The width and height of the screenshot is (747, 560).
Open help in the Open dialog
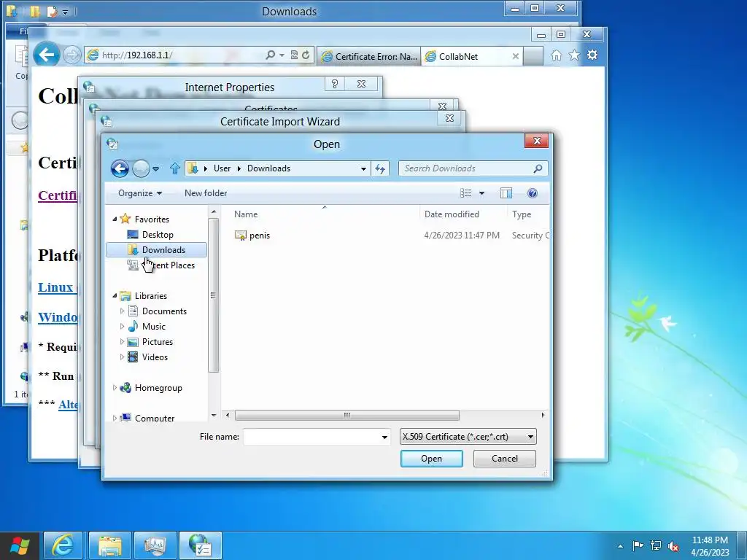pos(533,193)
